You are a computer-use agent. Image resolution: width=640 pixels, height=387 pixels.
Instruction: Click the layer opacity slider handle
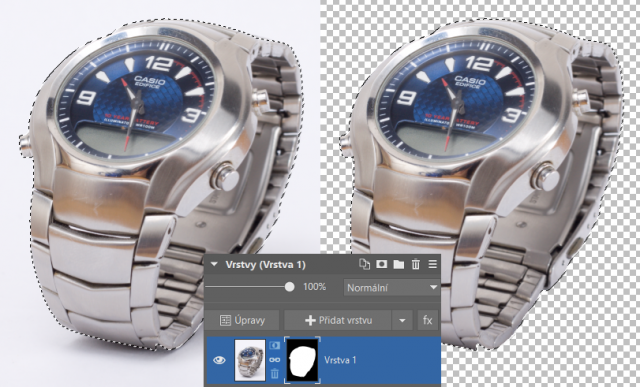(289, 287)
